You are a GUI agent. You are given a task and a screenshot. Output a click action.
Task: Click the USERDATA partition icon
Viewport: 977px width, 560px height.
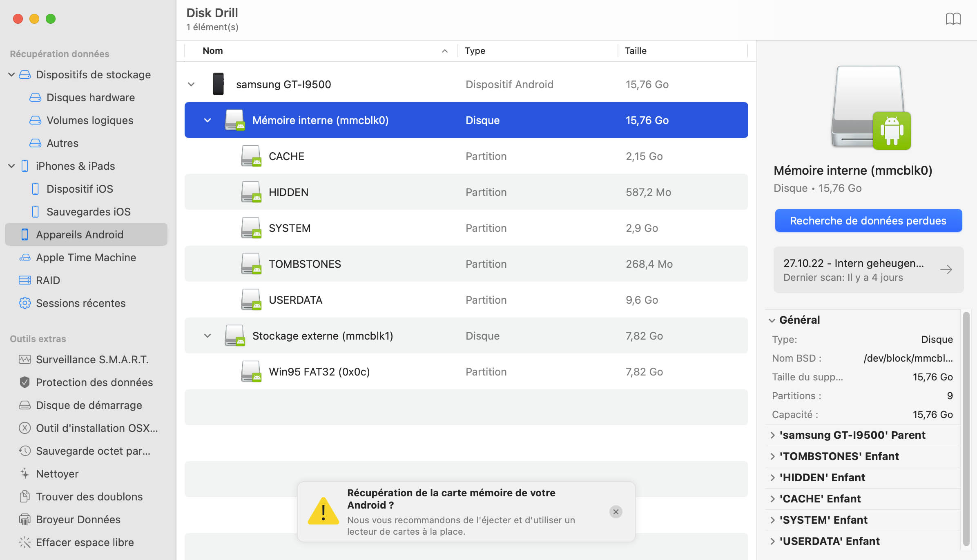coord(251,300)
